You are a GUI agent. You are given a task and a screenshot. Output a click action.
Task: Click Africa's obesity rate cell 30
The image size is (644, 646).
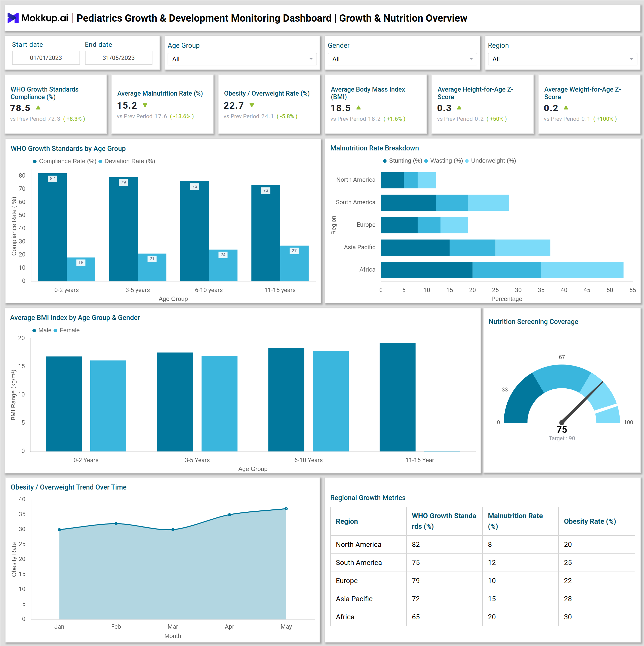coord(596,617)
